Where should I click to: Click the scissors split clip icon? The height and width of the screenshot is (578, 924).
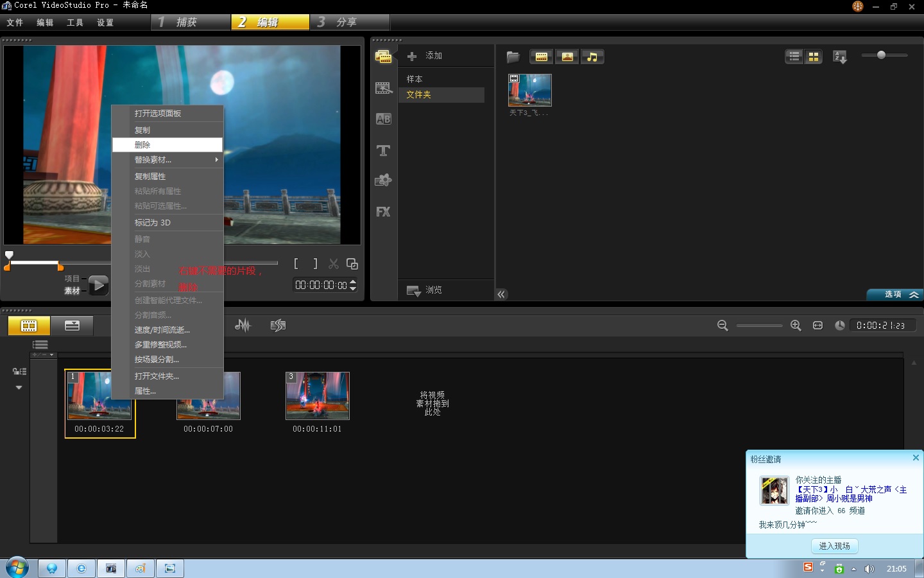(x=334, y=263)
